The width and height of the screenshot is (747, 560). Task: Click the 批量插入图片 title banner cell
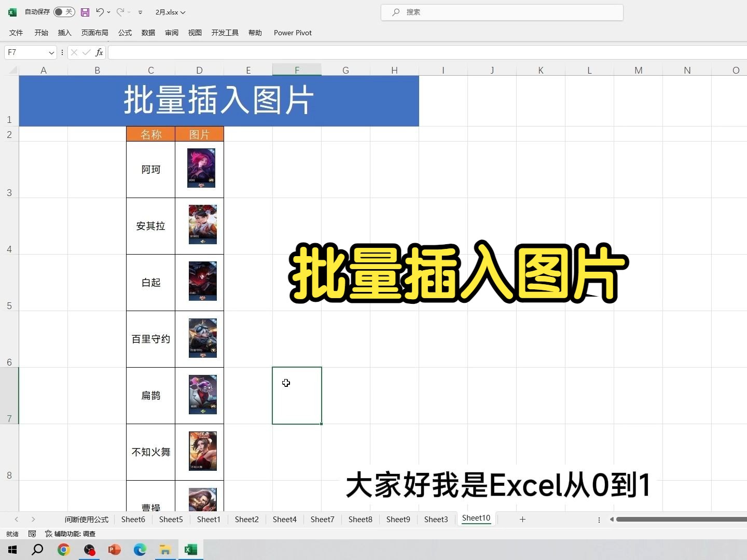coord(219,101)
